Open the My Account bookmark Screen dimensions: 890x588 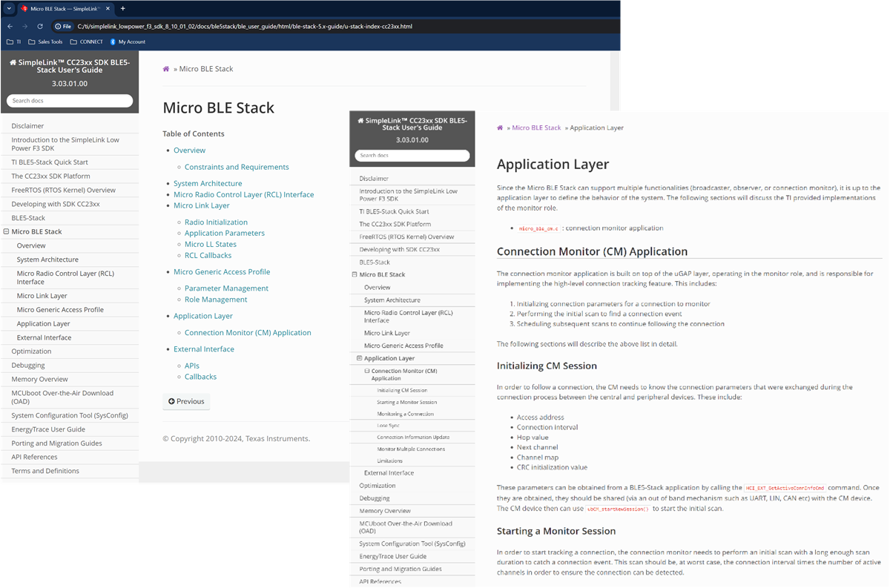point(128,42)
